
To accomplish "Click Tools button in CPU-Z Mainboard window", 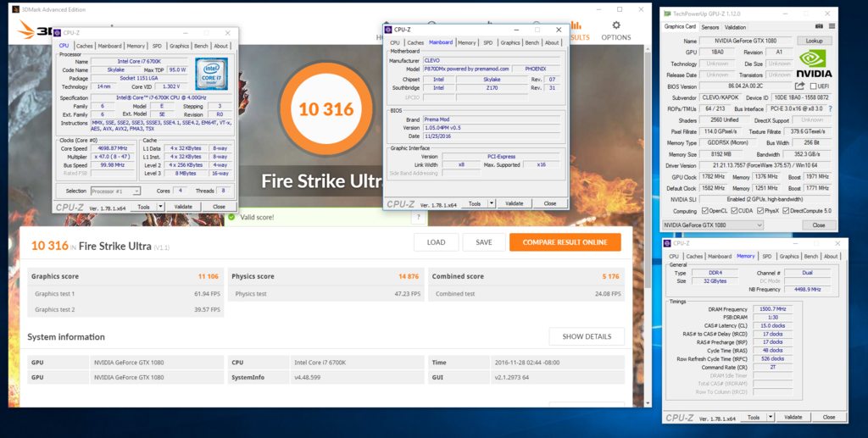I will [x=475, y=203].
